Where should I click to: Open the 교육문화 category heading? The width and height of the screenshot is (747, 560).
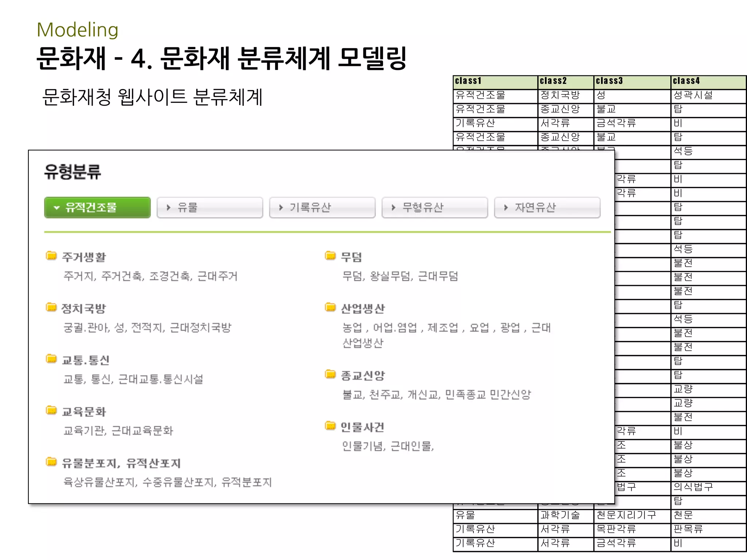[84, 412]
